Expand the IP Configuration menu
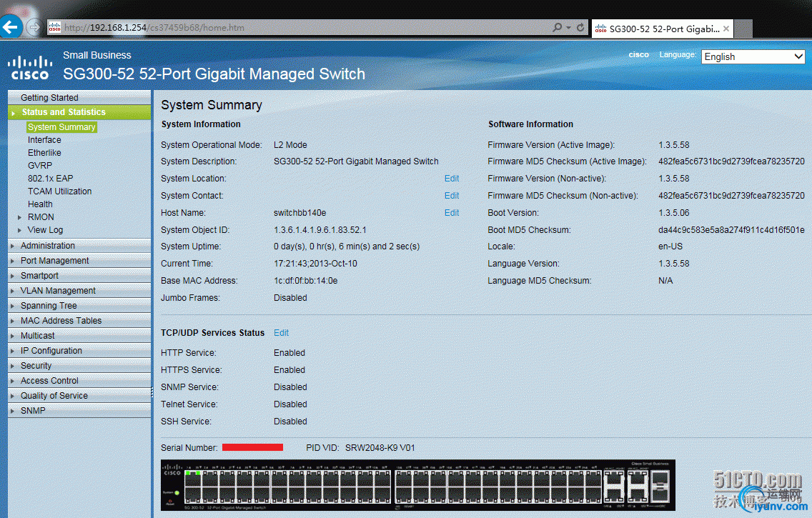812x518 pixels. pyautogui.click(x=79, y=350)
